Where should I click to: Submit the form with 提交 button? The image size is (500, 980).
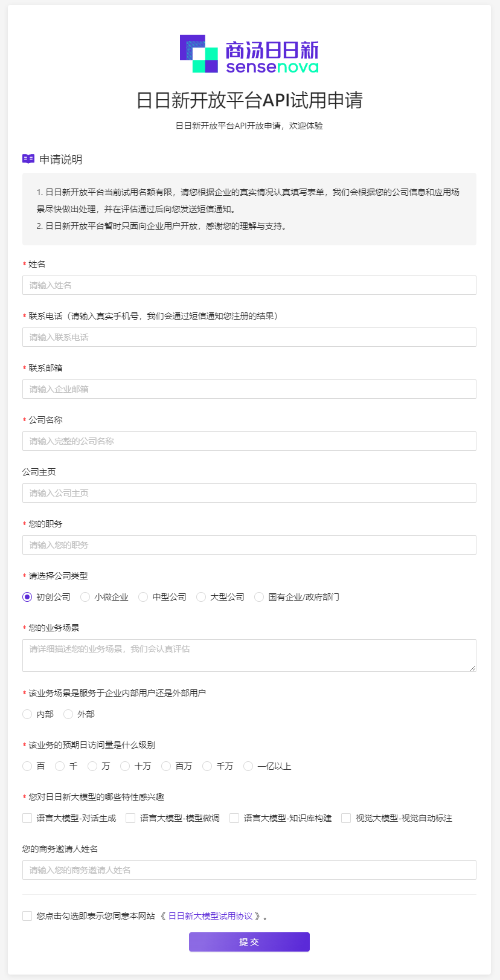pyautogui.click(x=249, y=942)
